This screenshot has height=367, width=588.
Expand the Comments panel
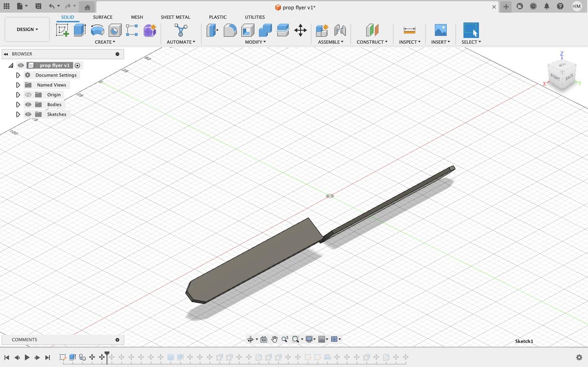tap(117, 340)
